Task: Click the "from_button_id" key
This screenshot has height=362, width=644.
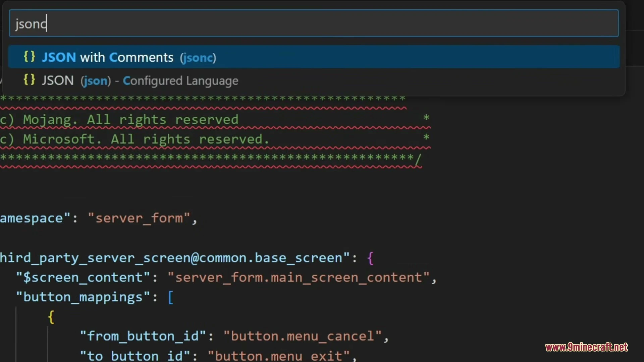Action: pos(143,336)
